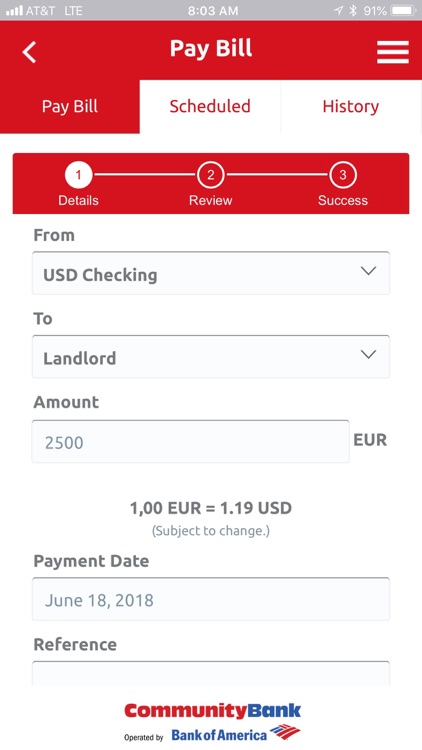Open the Landlord payee selector
The width and height of the screenshot is (422, 750).
coord(211,357)
